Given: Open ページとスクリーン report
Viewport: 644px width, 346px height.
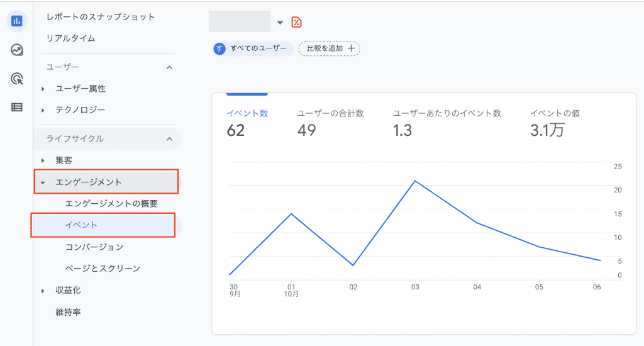Looking at the screenshot, I should click(x=103, y=269).
